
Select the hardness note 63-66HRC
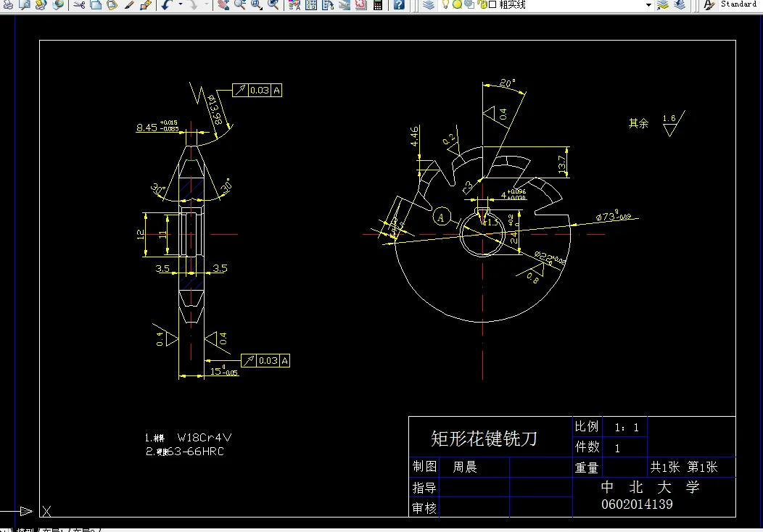196,452
